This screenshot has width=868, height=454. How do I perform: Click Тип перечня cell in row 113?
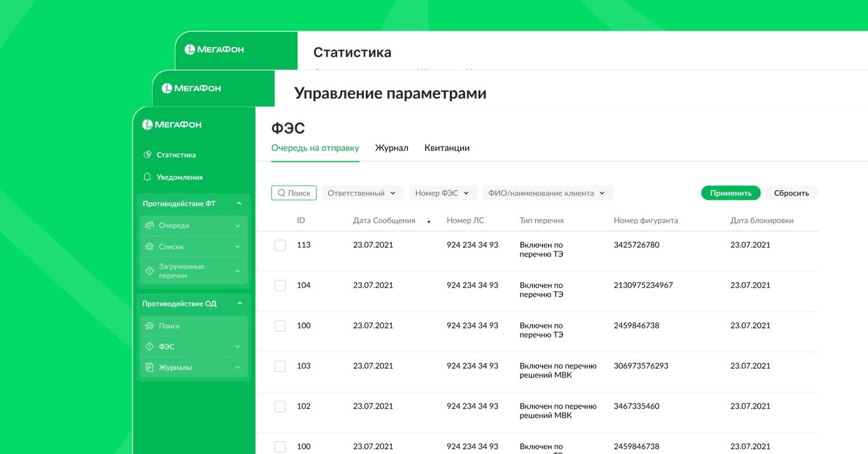[x=541, y=250]
